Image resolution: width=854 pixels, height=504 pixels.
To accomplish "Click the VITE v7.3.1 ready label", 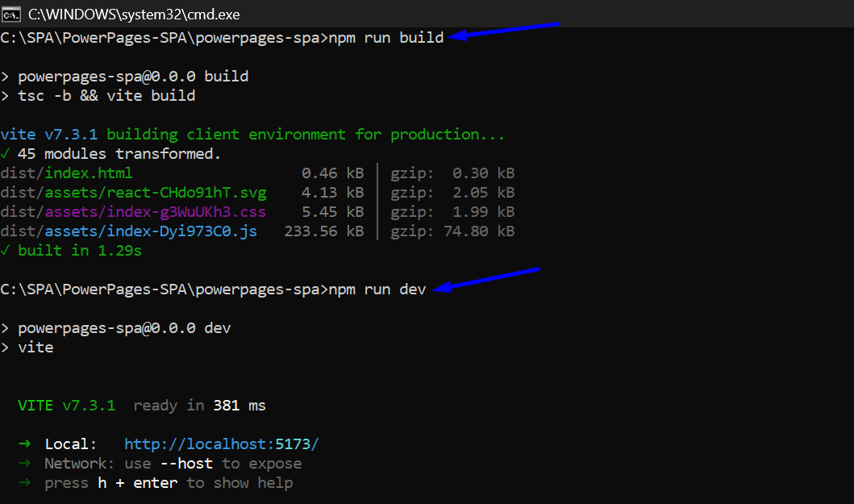I will pos(67,406).
